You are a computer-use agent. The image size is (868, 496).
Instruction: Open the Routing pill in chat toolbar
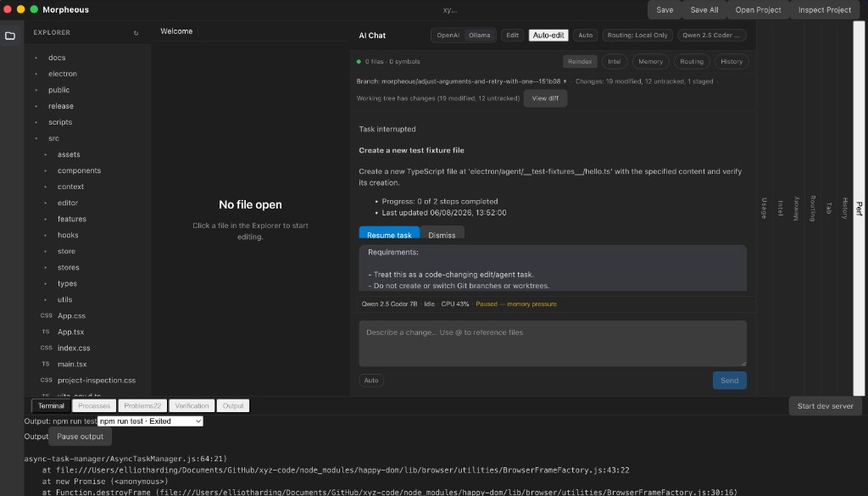tap(692, 61)
